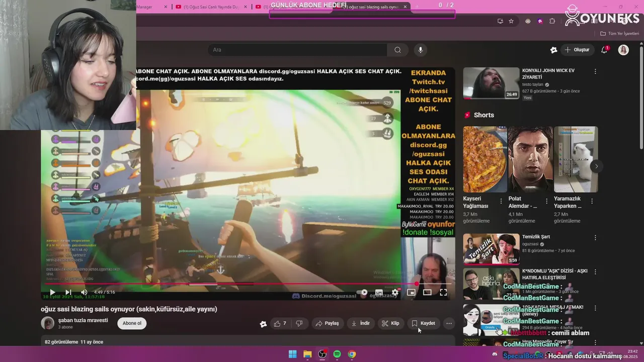This screenshot has height=362, width=644.
Task: Click Abone ol subscribe button
Action: tap(132, 323)
